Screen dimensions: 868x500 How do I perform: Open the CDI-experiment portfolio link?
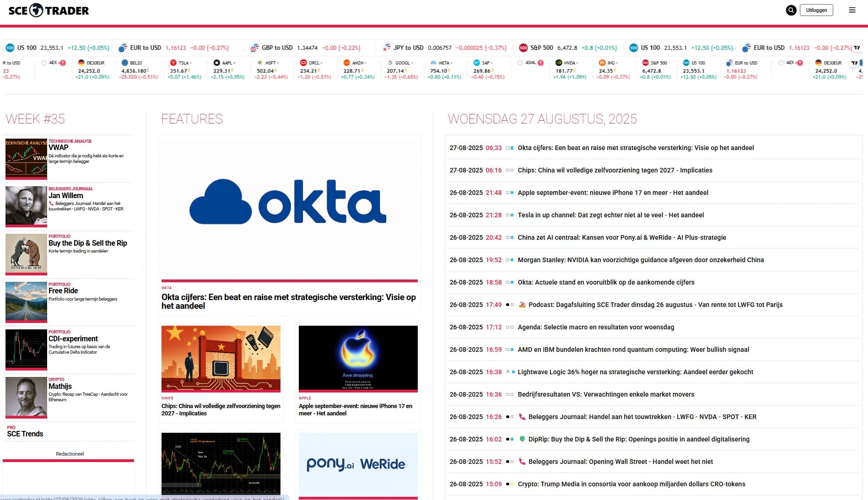point(73,339)
